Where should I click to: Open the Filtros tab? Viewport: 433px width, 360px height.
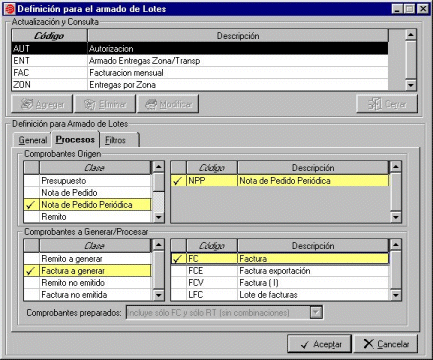coord(116,140)
